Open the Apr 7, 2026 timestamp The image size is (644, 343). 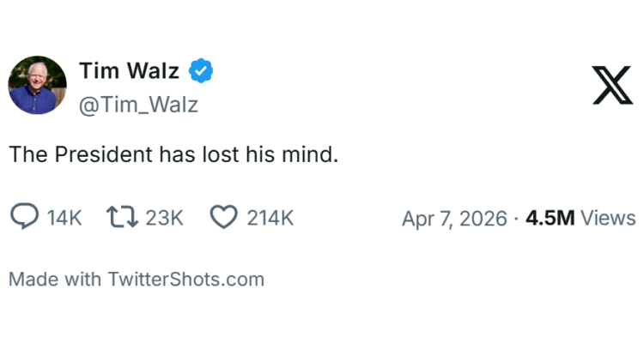coord(454,218)
